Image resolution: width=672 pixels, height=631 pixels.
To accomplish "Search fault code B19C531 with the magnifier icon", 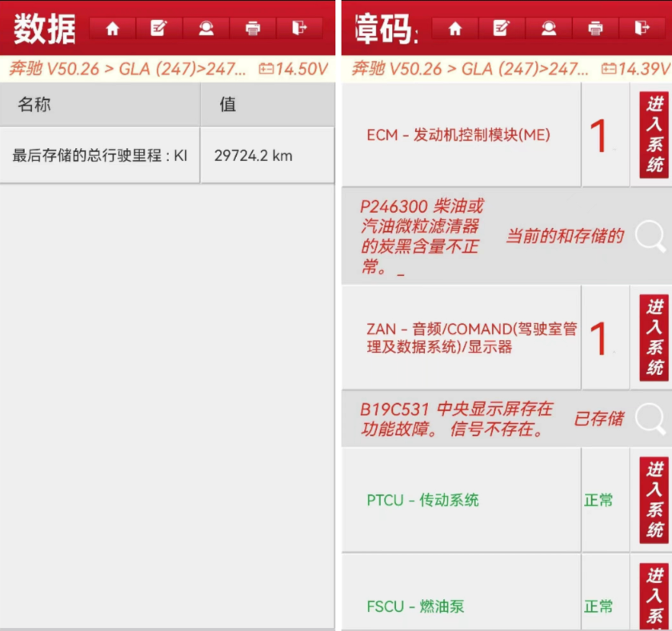I will (651, 418).
